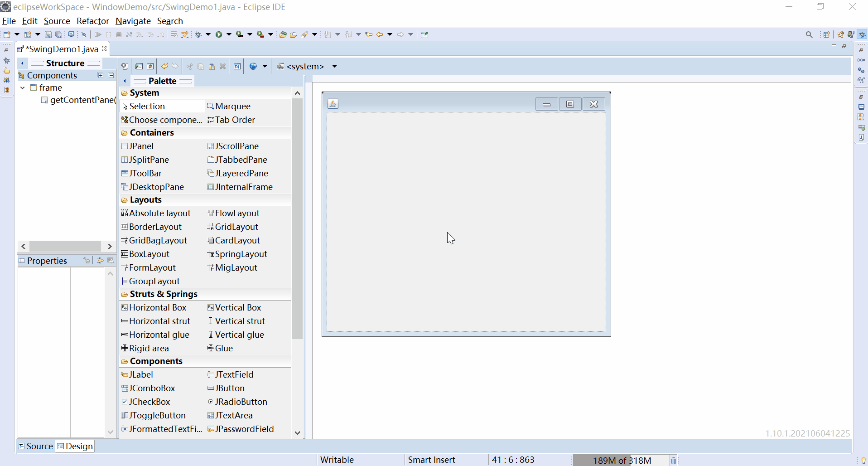868x466 pixels.
Task: Select getContentPane() in component tree
Action: pyautogui.click(x=79, y=100)
